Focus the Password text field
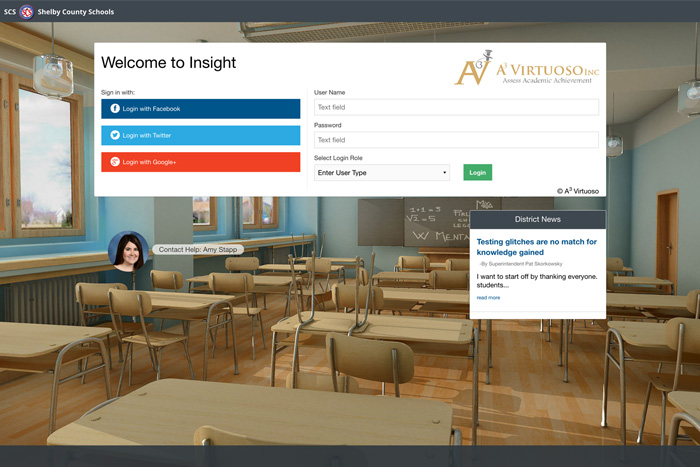This screenshot has height=467, width=700. [456, 140]
